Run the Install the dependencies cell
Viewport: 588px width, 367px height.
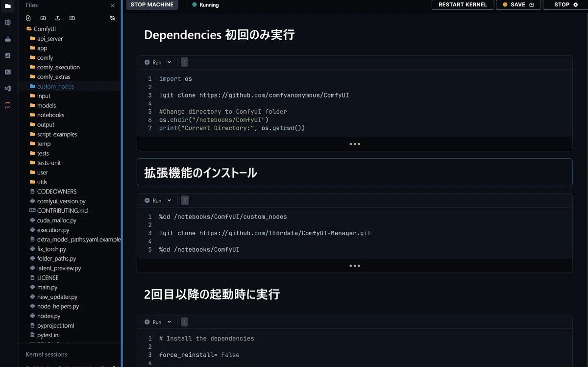(152, 322)
